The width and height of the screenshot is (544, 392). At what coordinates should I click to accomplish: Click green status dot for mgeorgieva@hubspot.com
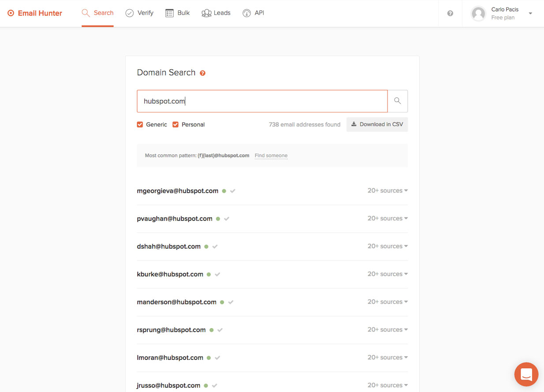(224, 191)
